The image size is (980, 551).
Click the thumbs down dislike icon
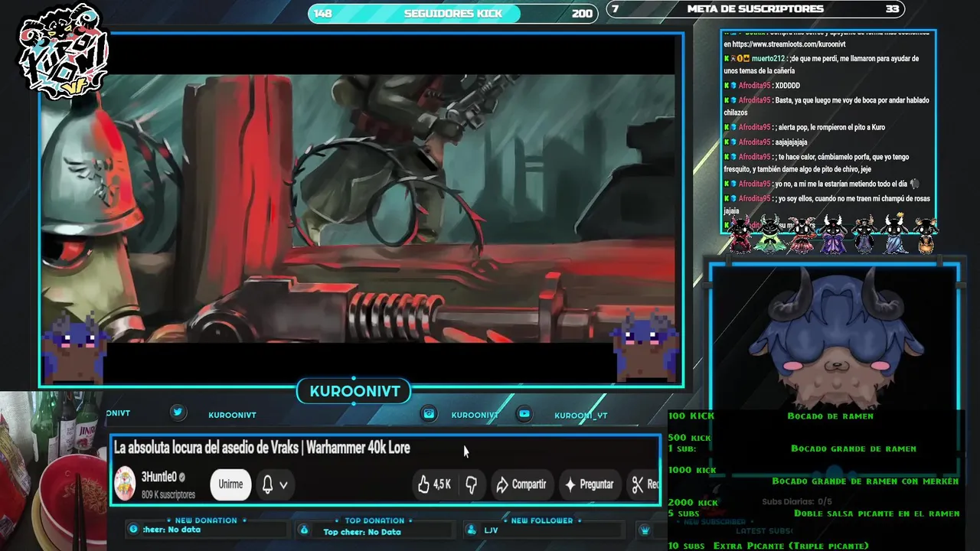point(471,484)
